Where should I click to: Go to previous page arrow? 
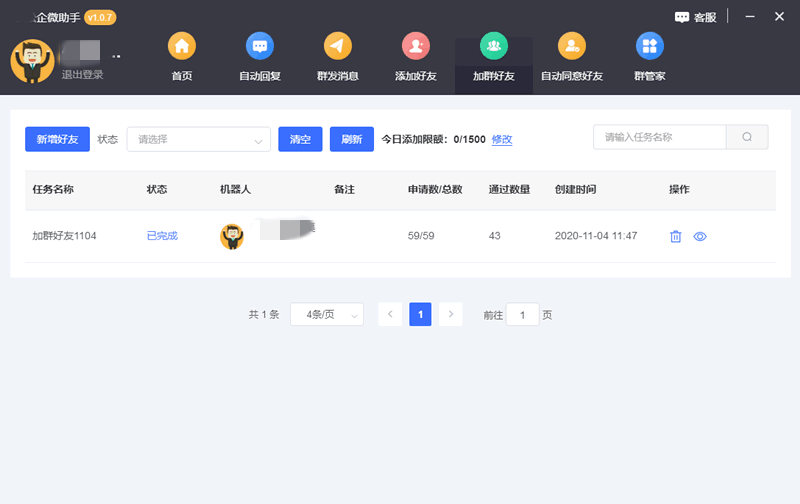[x=390, y=314]
